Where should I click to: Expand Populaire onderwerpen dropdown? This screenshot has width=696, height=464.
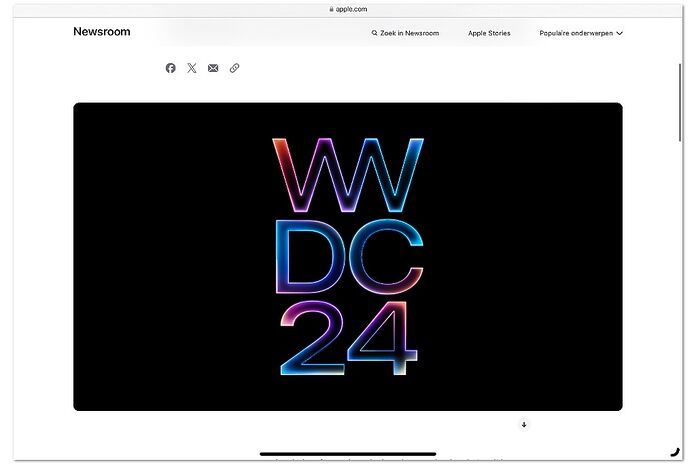(x=581, y=33)
